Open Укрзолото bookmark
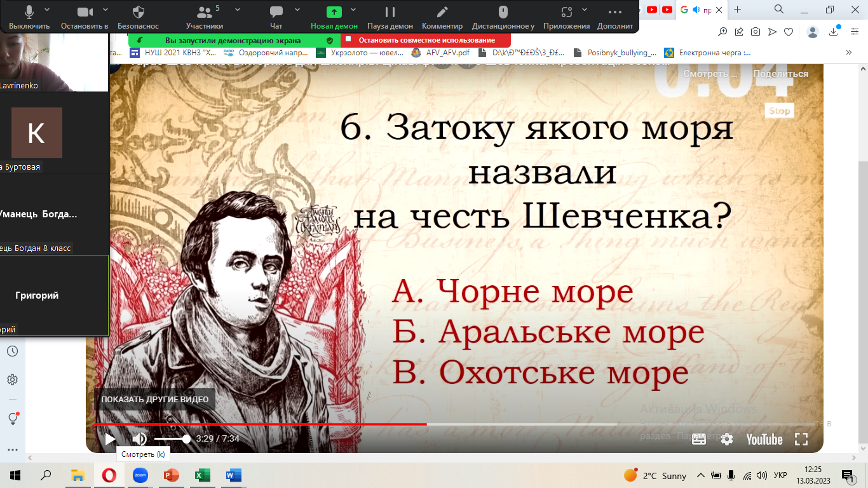The height and width of the screenshot is (488, 868). pyautogui.click(x=360, y=53)
